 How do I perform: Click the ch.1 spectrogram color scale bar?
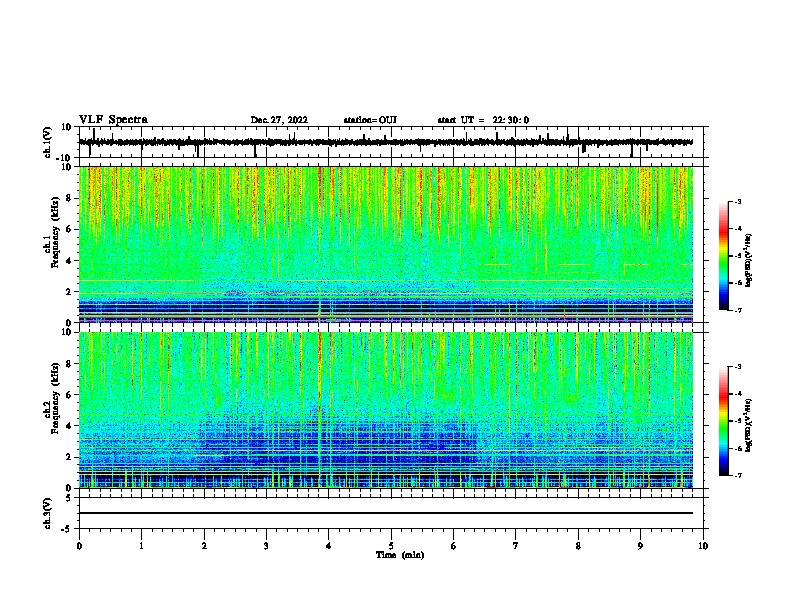click(x=723, y=256)
